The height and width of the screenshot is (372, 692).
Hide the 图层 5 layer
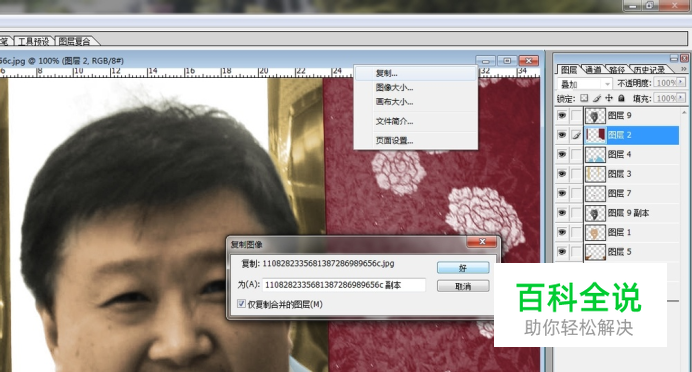tap(561, 252)
